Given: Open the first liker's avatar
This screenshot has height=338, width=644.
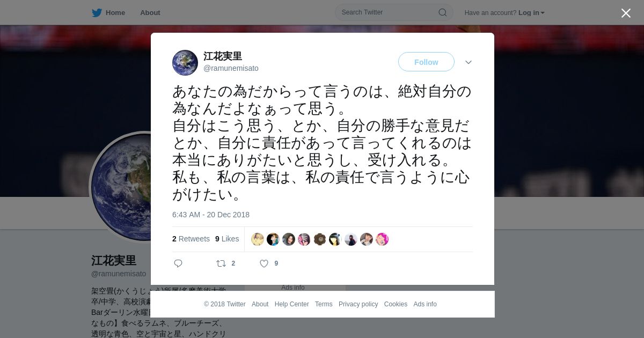Looking at the screenshot, I should point(258,239).
